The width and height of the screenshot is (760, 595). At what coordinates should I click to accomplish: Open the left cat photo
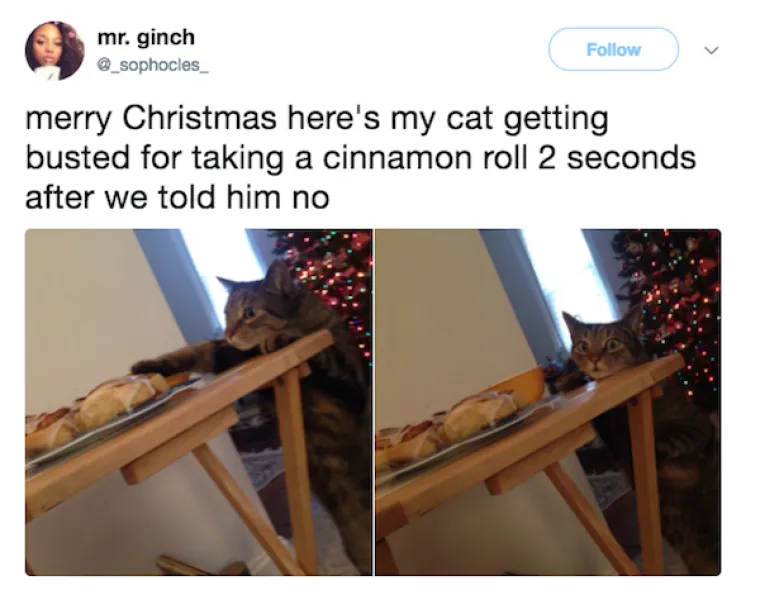[199, 402]
